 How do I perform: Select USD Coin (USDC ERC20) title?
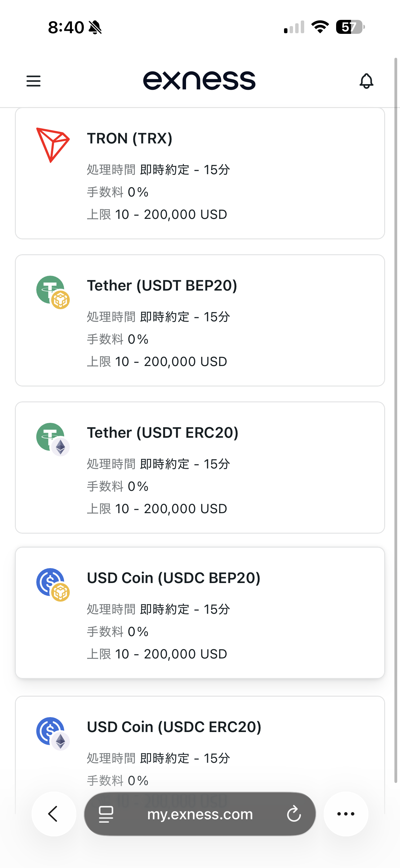pos(174,727)
